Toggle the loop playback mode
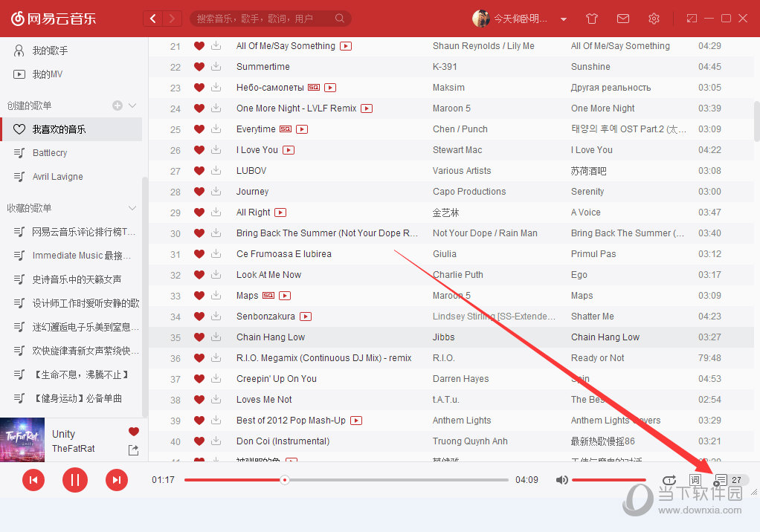The image size is (760, 532). coord(669,480)
